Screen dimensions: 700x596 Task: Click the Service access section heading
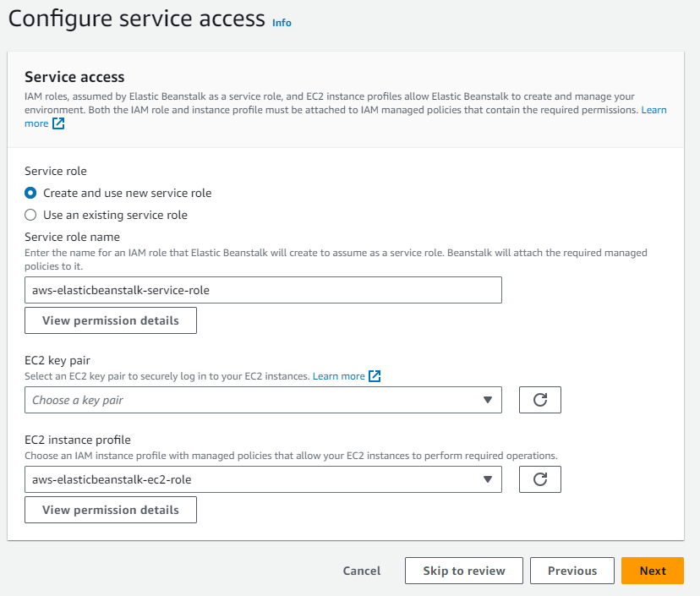coord(74,77)
